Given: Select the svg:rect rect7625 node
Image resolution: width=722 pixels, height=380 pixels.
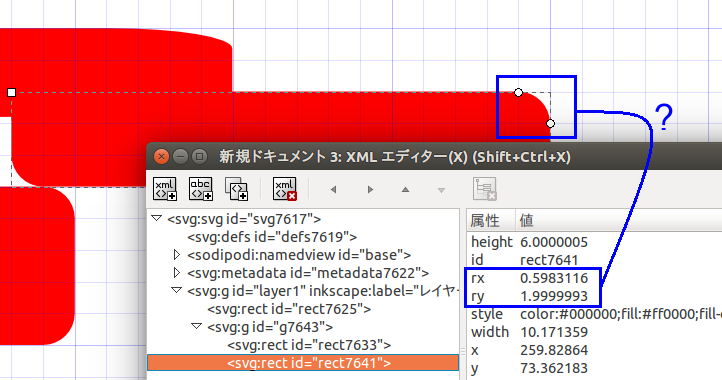Looking at the screenshot, I should click(289, 309).
